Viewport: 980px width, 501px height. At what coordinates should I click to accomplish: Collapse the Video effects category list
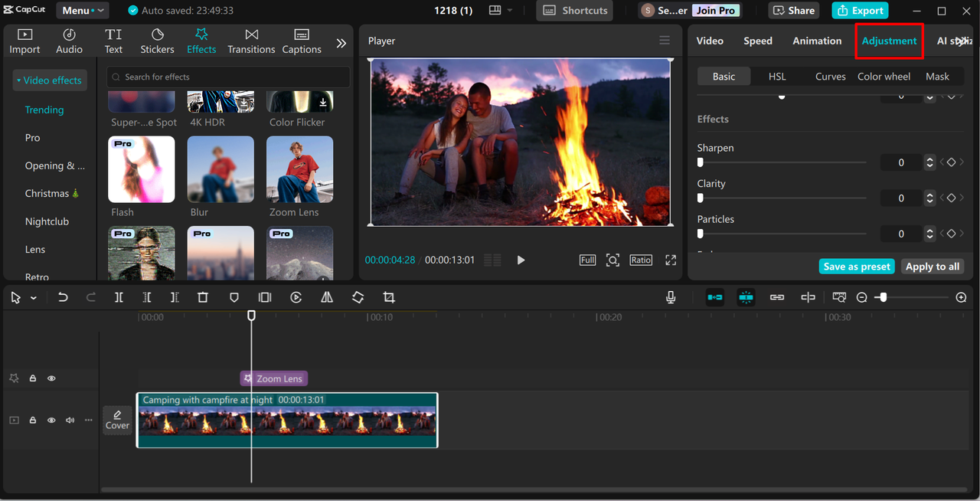click(49, 80)
